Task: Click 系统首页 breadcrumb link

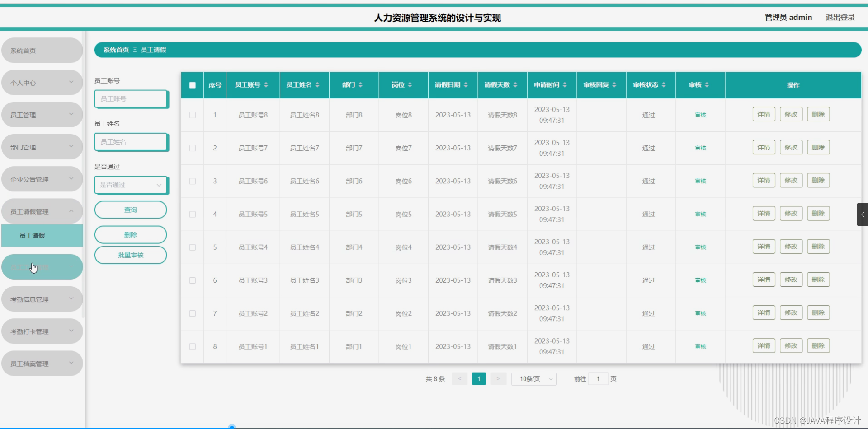Action: (x=116, y=50)
